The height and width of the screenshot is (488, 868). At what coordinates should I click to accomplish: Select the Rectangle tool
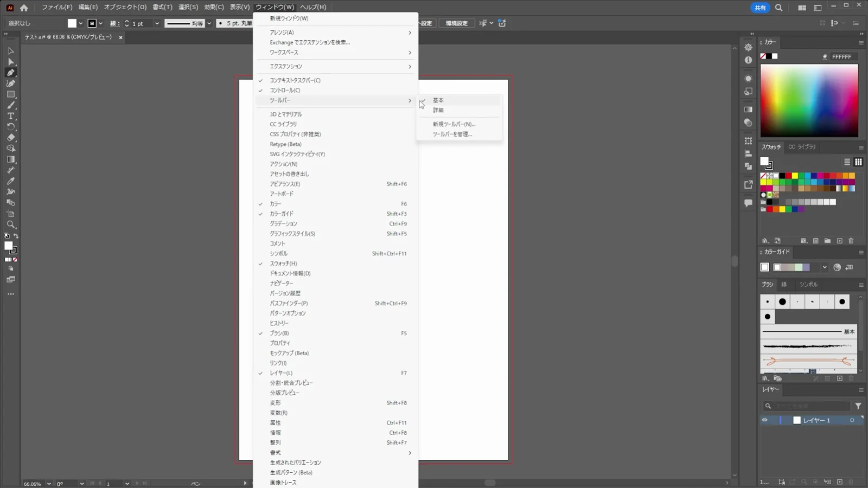point(10,94)
